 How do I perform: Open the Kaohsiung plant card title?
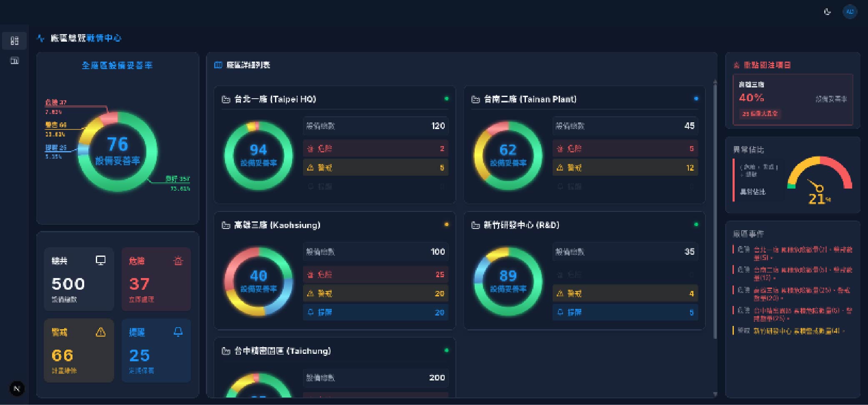click(277, 225)
